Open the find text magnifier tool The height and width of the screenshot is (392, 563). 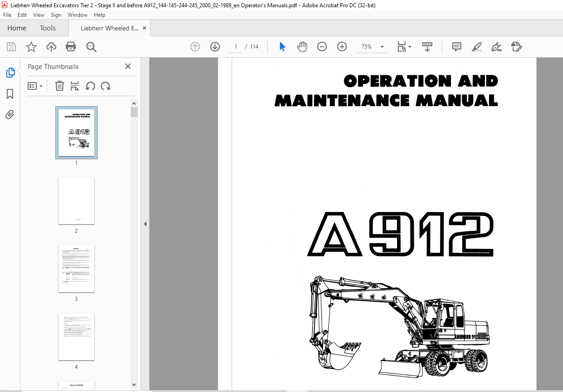(x=91, y=47)
